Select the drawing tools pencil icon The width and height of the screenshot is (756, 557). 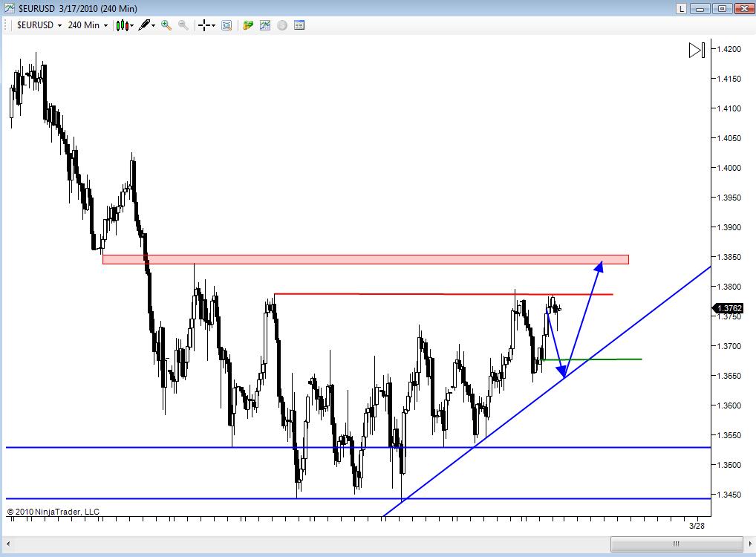pyautogui.click(x=143, y=25)
